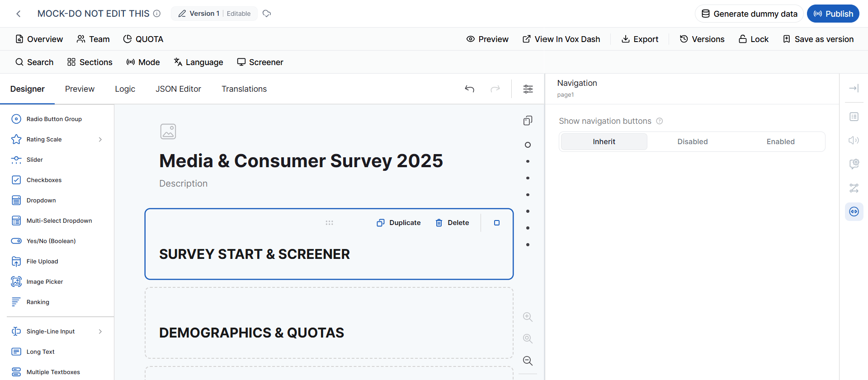Open the Version 1 Editable selector
This screenshot has height=380, width=868.
coord(214,14)
